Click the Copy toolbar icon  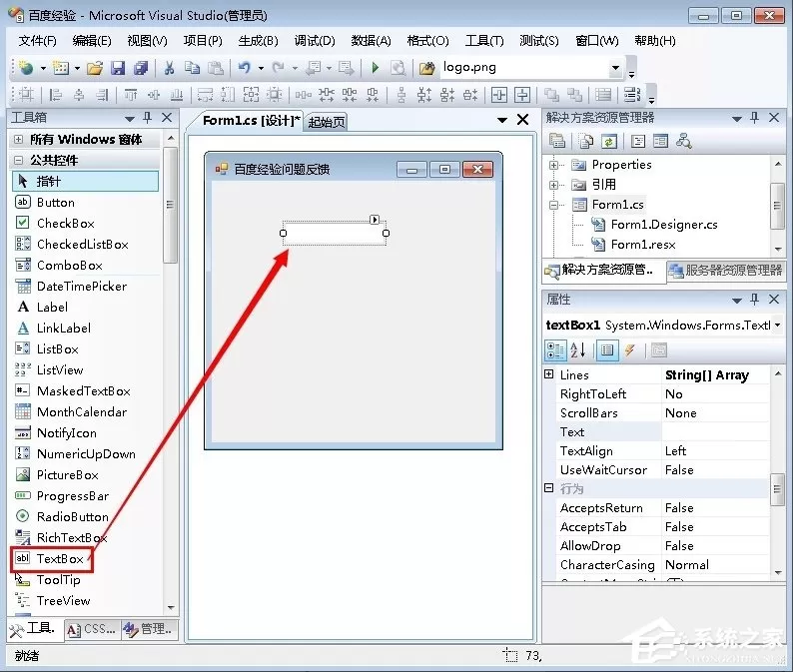pos(192,68)
